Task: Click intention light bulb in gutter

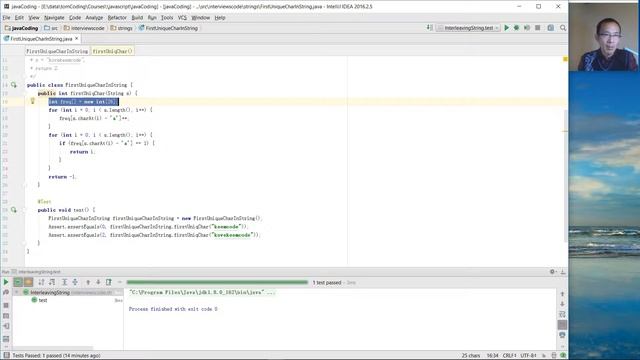Action: pos(33,101)
